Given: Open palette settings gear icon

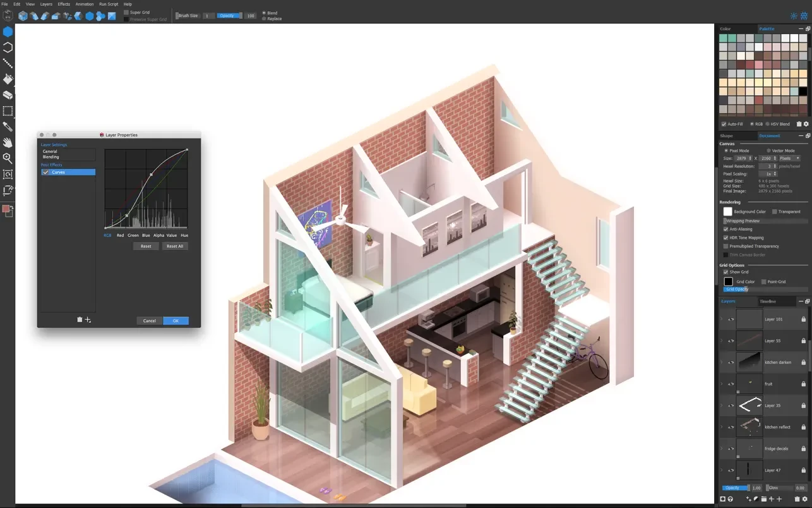Looking at the screenshot, I should click(806, 124).
